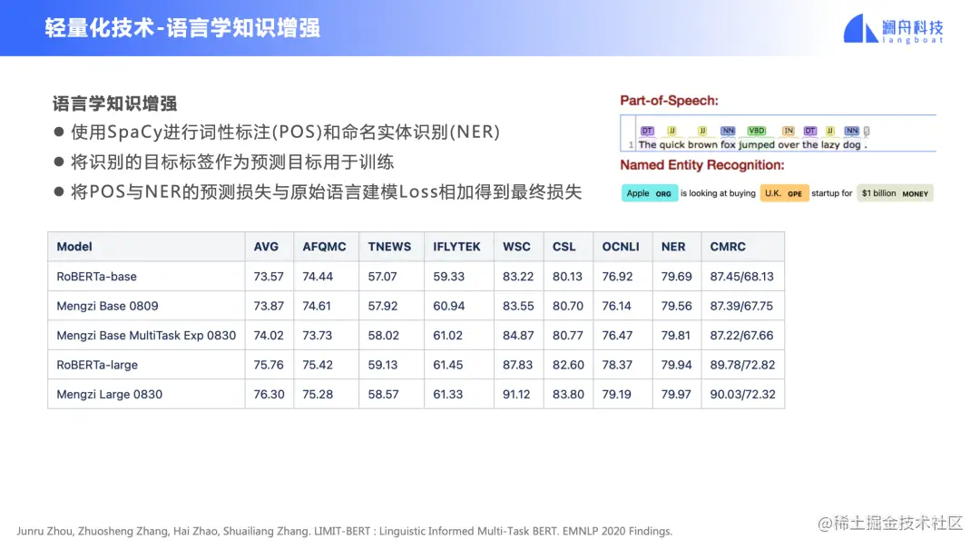Image resolution: width=980 pixels, height=549 pixels.
Task: Click the words 'is looking at buying'
Action: (718, 193)
